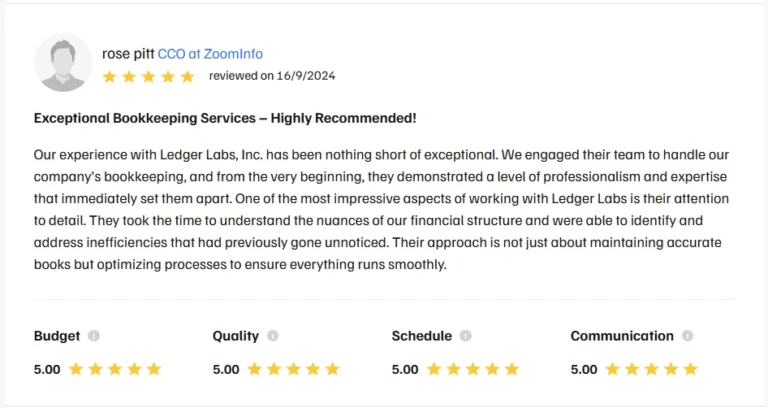Click the info icon beside Schedule
The image size is (768, 408).
coord(465,336)
